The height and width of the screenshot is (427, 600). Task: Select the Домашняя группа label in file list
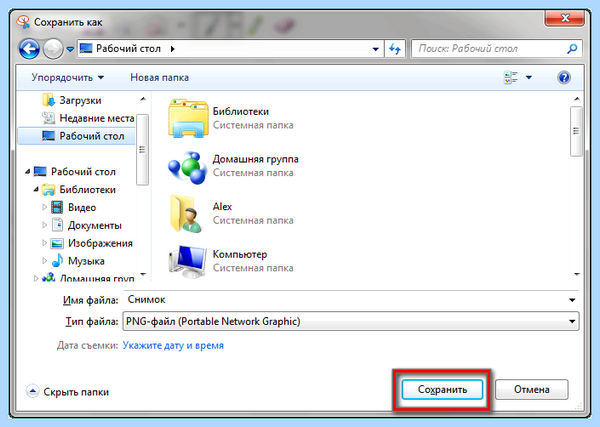click(256, 159)
